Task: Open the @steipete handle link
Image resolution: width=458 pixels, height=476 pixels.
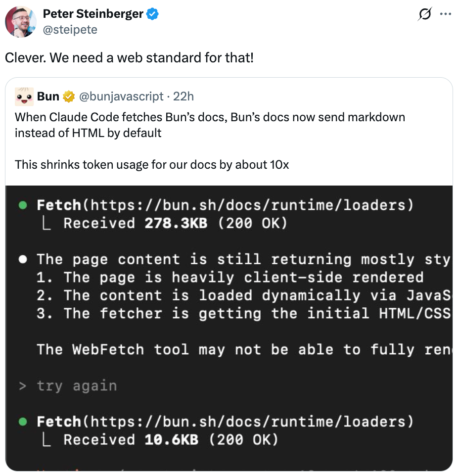Action: pyautogui.click(x=70, y=30)
